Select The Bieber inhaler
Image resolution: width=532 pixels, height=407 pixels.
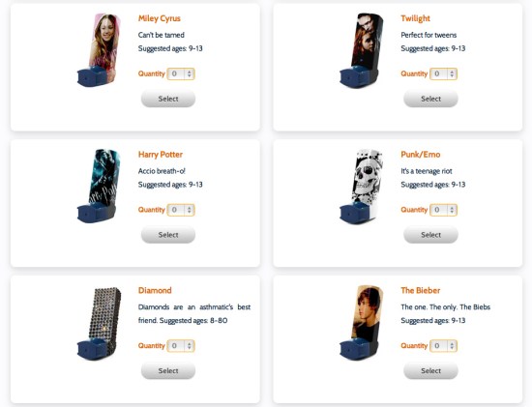430,370
